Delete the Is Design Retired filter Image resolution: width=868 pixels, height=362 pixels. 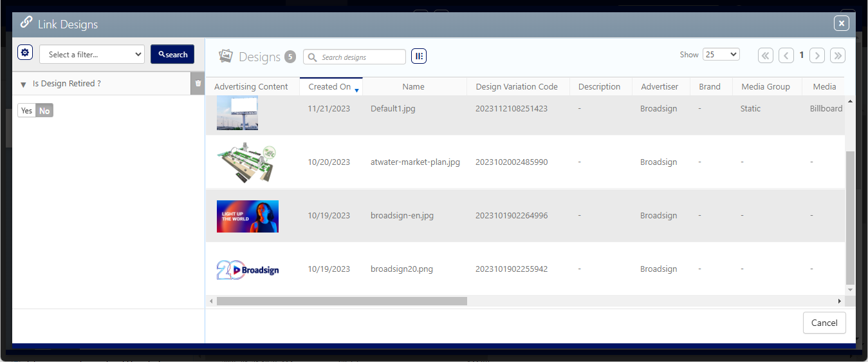pos(198,84)
